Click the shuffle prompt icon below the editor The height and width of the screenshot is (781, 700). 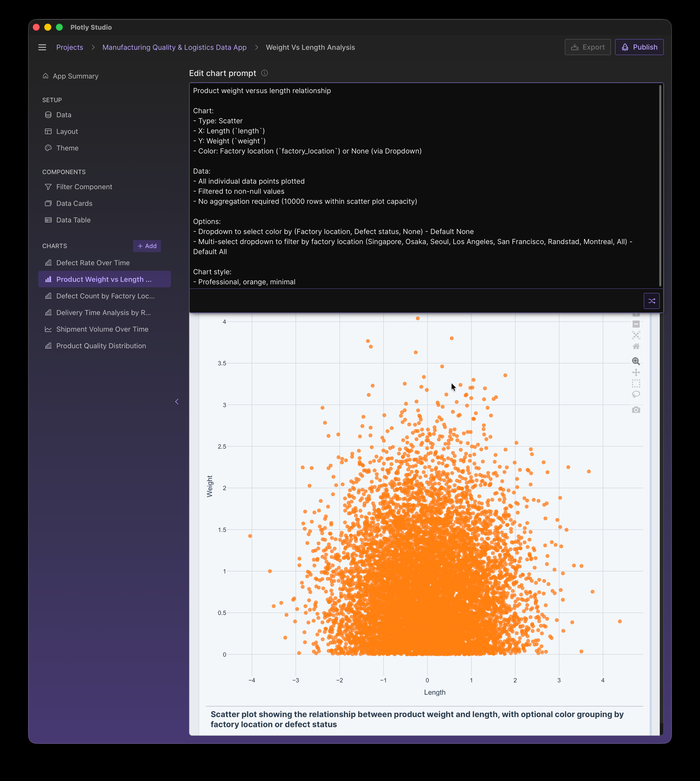pos(652,301)
